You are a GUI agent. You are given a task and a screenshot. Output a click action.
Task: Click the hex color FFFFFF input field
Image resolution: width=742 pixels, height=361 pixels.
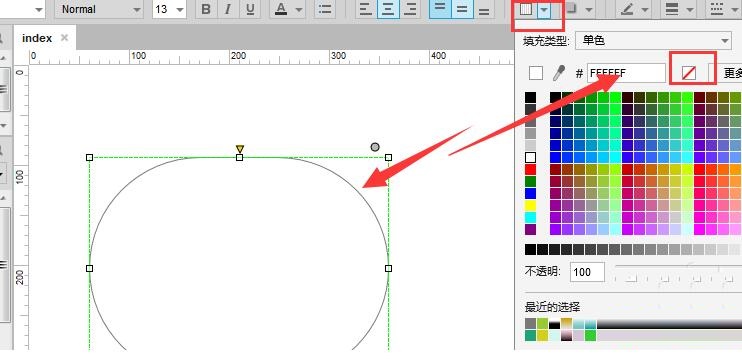626,73
